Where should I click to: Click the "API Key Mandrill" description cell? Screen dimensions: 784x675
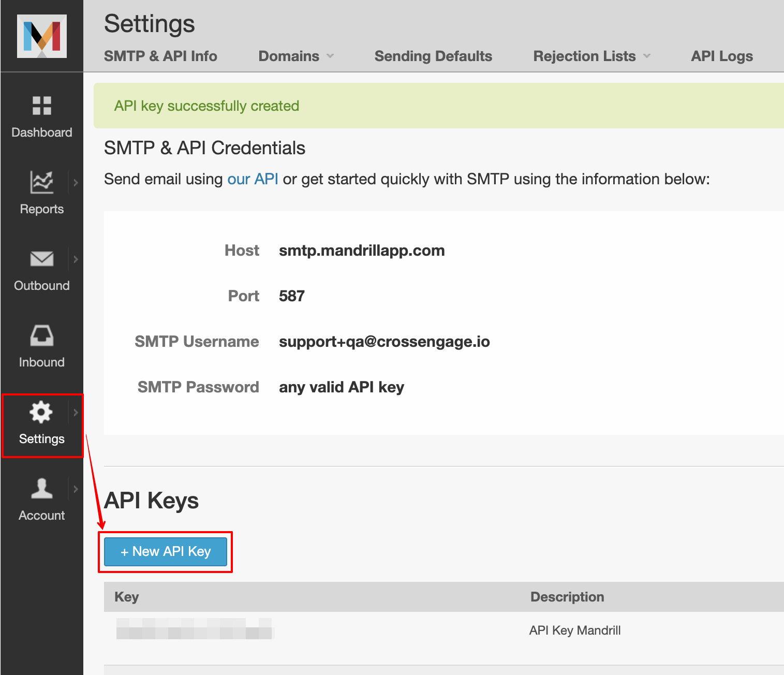point(575,630)
